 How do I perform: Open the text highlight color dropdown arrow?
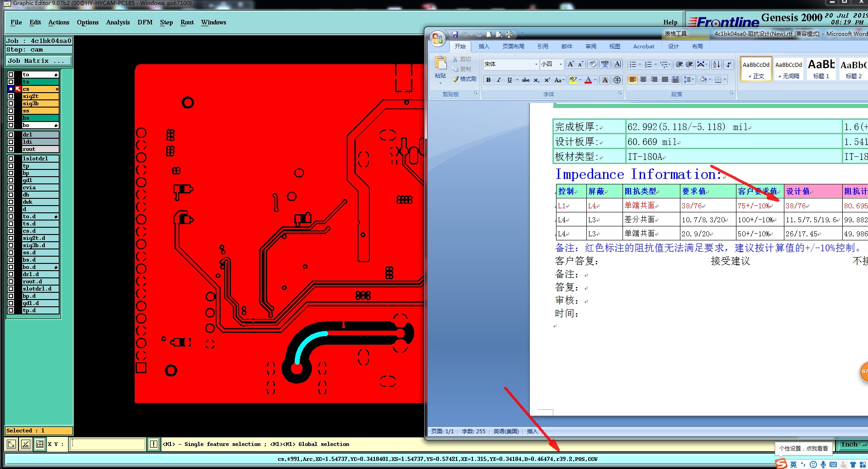point(580,80)
